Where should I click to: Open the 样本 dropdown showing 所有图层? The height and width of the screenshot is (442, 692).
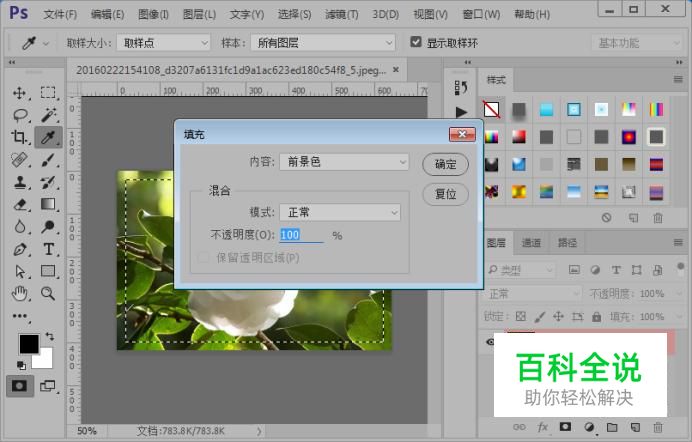click(x=323, y=43)
